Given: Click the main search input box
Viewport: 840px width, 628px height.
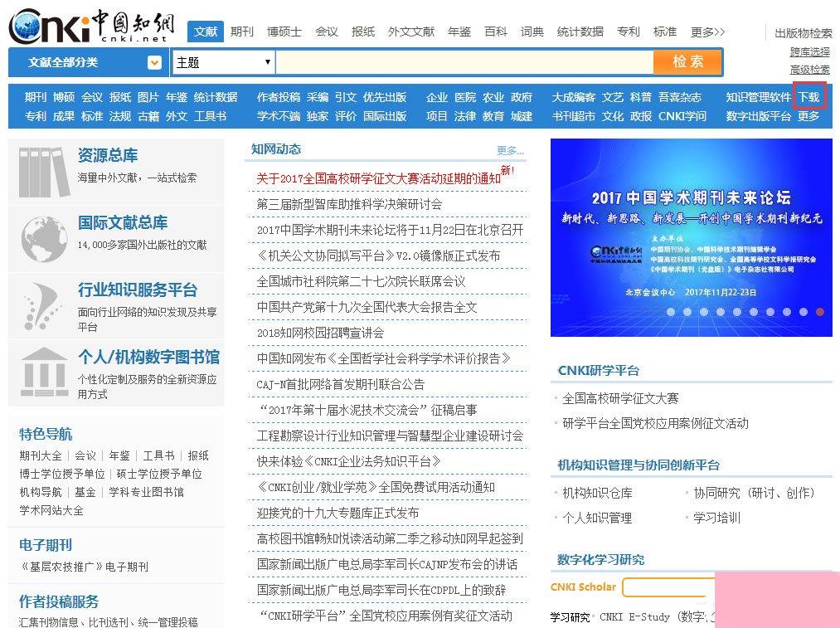Looking at the screenshot, I should click(x=464, y=62).
